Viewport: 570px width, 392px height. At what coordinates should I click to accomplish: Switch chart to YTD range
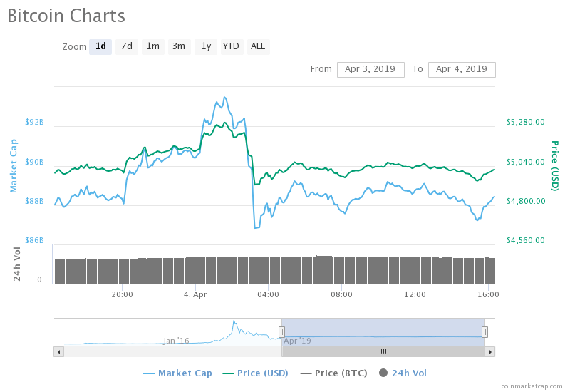(231, 46)
